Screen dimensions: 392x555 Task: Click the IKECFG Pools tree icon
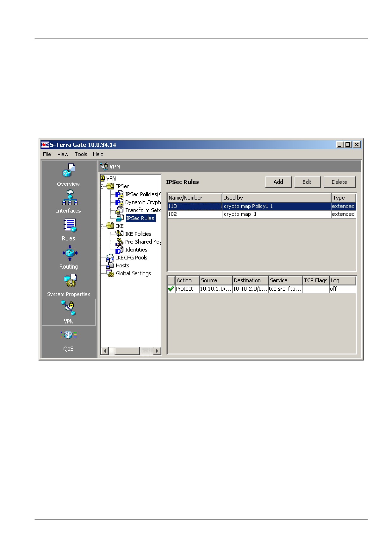click(110, 258)
